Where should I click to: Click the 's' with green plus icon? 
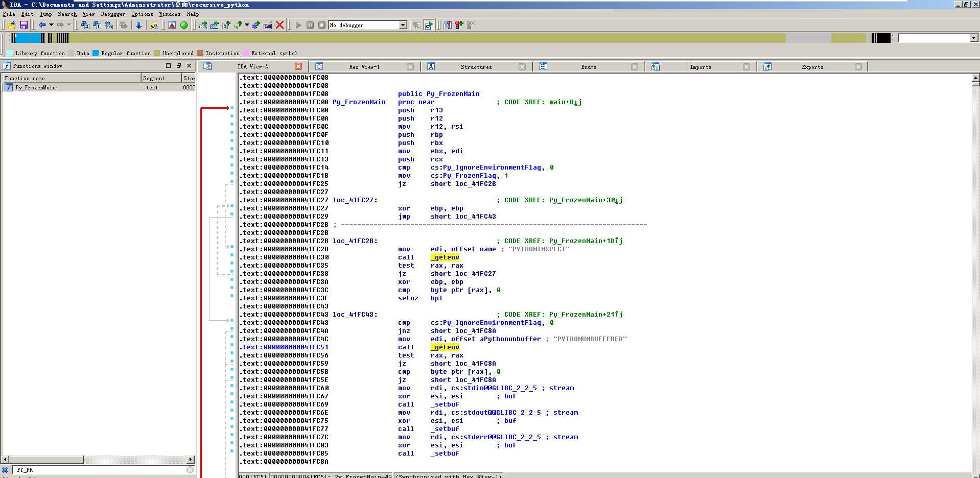click(x=238, y=25)
